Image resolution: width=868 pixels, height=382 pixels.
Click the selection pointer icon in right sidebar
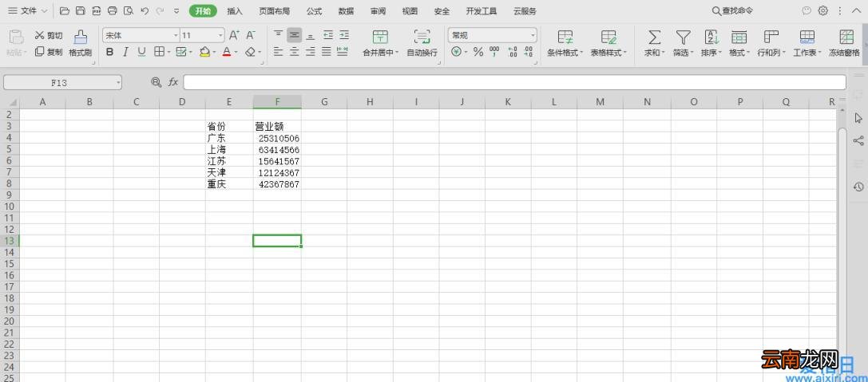(858, 118)
